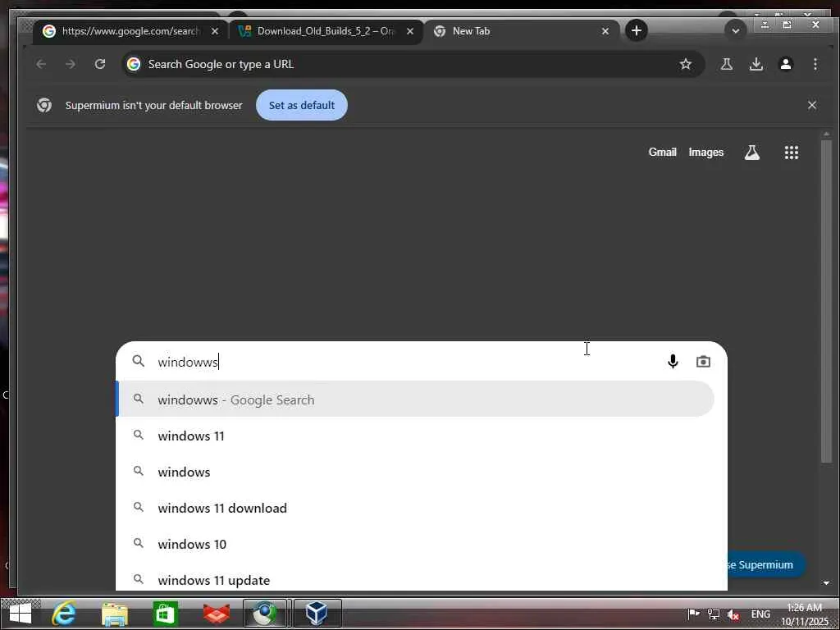Expand the tab search dropdown arrow

point(735,31)
